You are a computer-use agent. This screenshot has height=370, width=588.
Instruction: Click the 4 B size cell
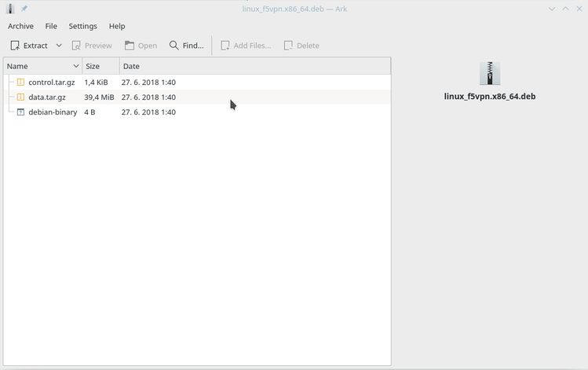pos(89,112)
